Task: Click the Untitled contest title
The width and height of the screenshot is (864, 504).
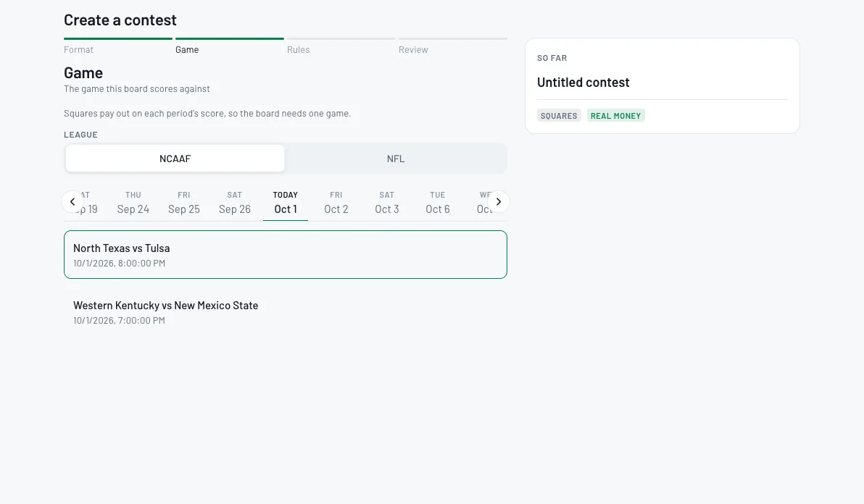Action: click(583, 83)
